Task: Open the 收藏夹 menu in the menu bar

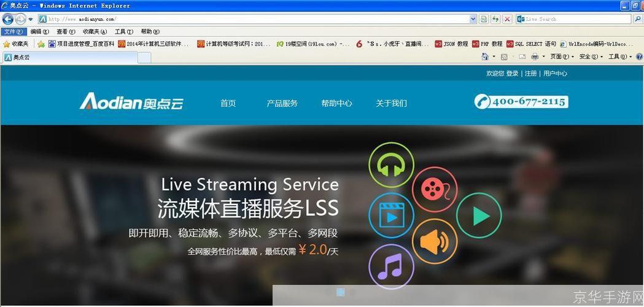Action: (x=95, y=31)
